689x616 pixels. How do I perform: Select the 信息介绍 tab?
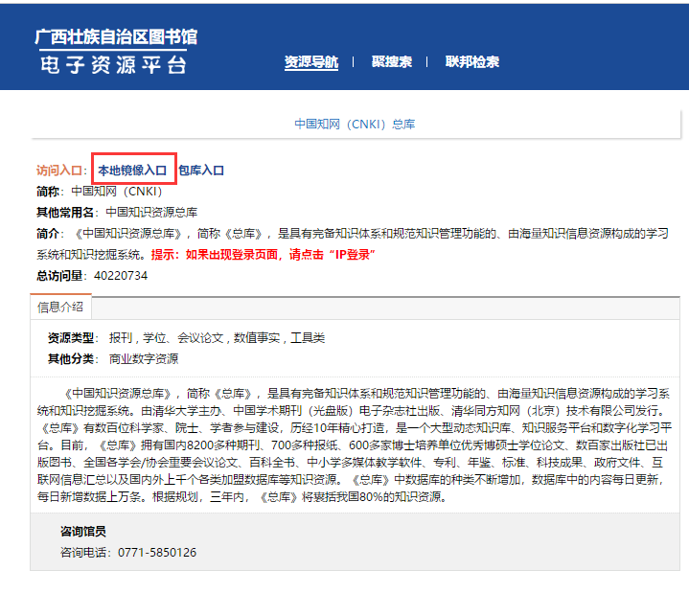[x=60, y=308]
